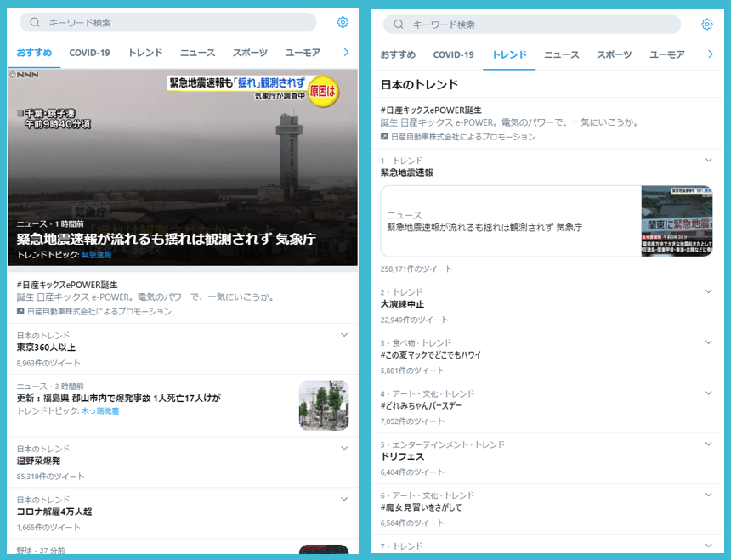Open コロナ解雇4万人超 trend
The image size is (731, 560).
click(54, 512)
